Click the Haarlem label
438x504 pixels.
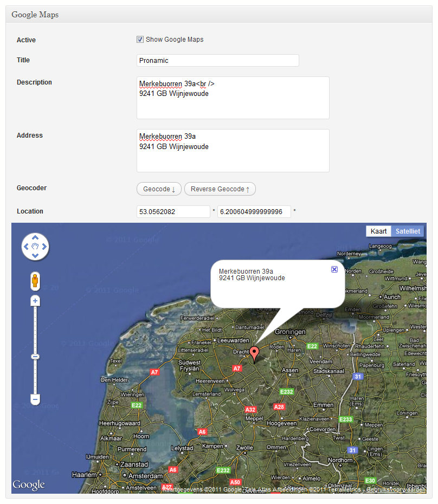84,475
